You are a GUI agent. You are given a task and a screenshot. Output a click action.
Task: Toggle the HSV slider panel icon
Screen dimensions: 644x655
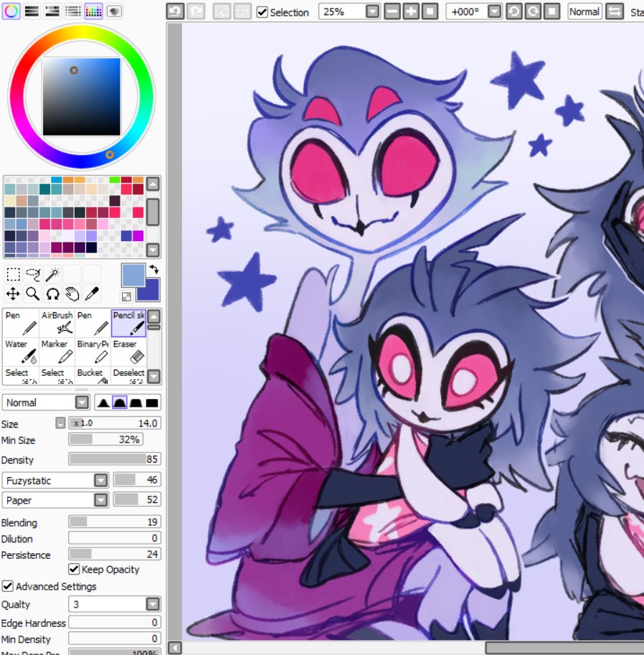tap(52, 11)
